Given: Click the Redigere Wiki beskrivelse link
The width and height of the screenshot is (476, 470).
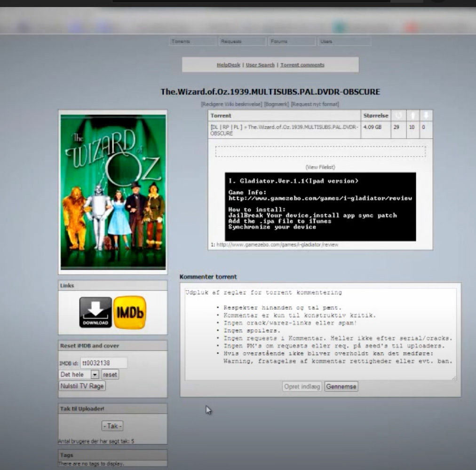Looking at the screenshot, I should pyautogui.click(x=231, y=104).
